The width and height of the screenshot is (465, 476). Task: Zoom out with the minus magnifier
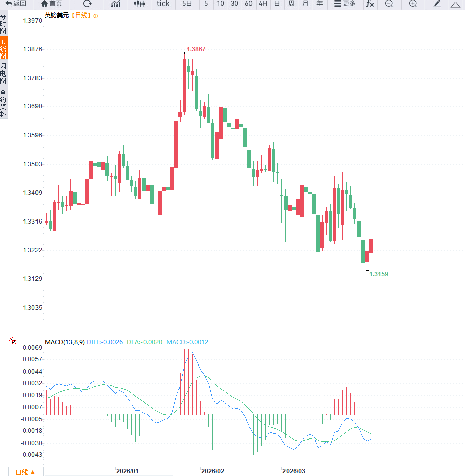389,4
